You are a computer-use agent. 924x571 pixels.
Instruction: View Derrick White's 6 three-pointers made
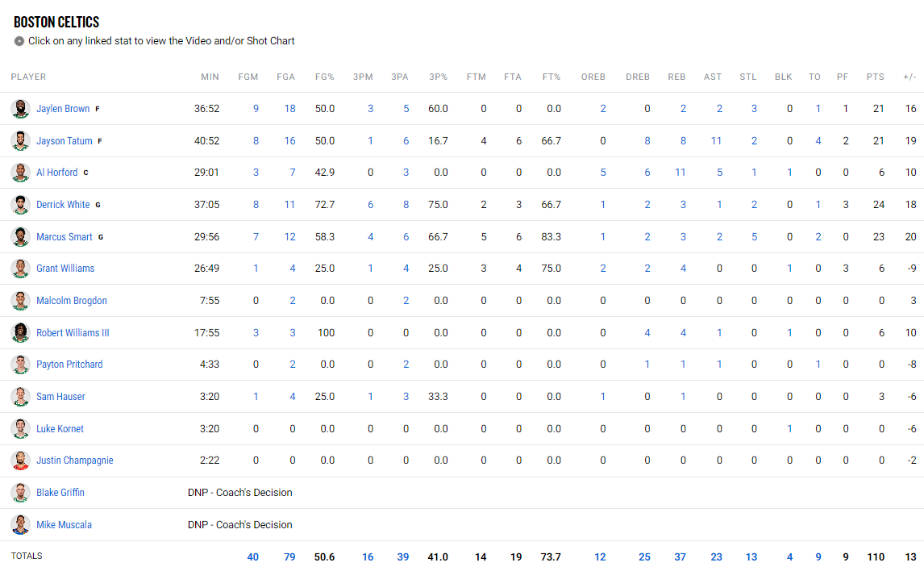pos(370,205)
